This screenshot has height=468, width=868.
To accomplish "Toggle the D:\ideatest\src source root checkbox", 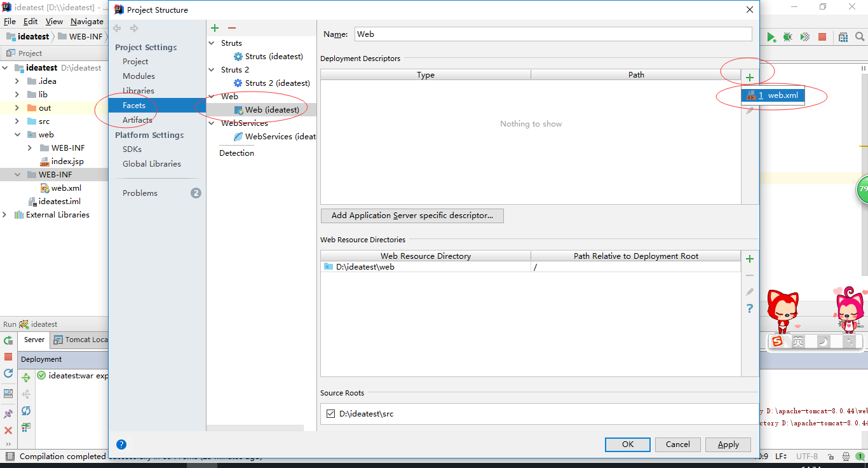I will [x=330, y=414].
